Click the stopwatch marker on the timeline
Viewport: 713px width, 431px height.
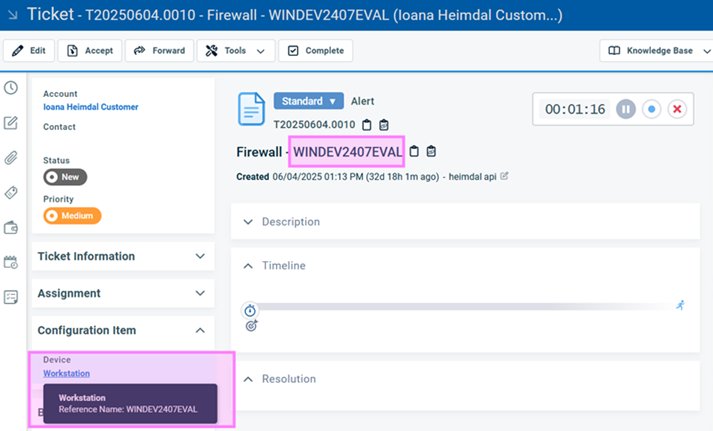pyautogui.click(x=250, y=311)
